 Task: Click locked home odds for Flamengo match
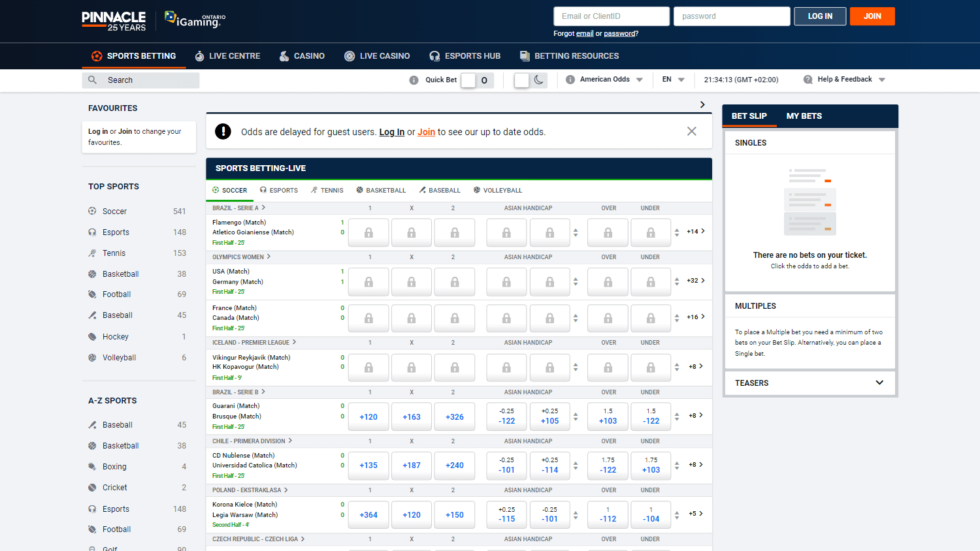click(x=368, y=232)
